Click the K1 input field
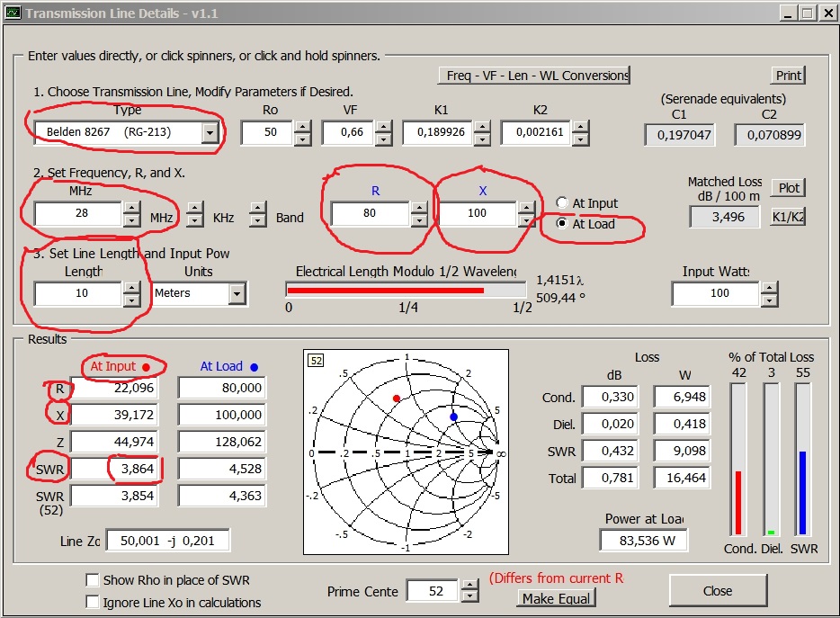 438,132
